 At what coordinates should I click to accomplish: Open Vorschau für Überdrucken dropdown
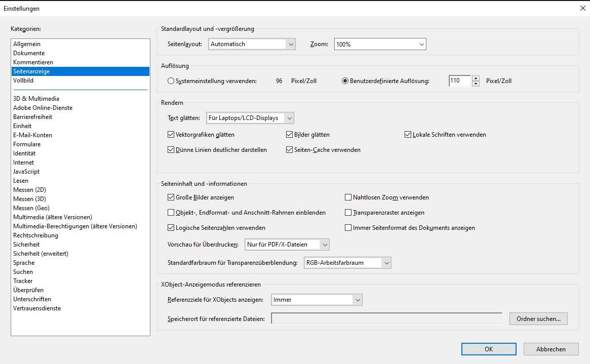pyautogui.click(x=287, y=244)
